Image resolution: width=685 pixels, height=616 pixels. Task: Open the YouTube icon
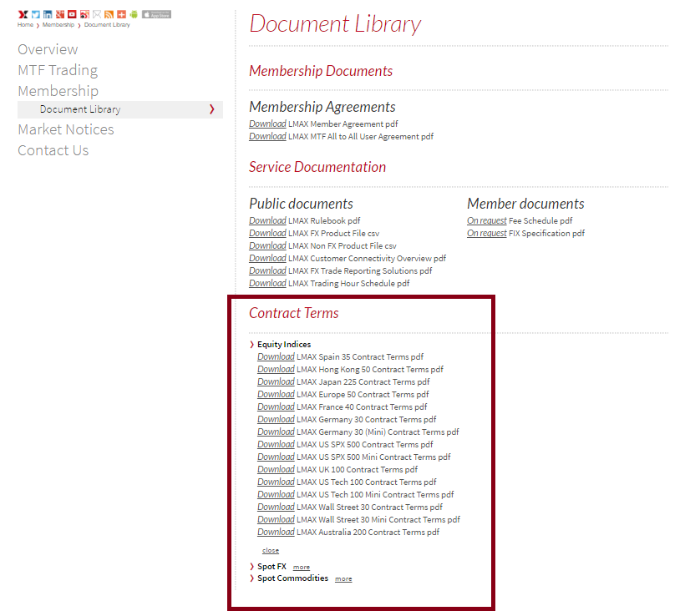(72, 14)
